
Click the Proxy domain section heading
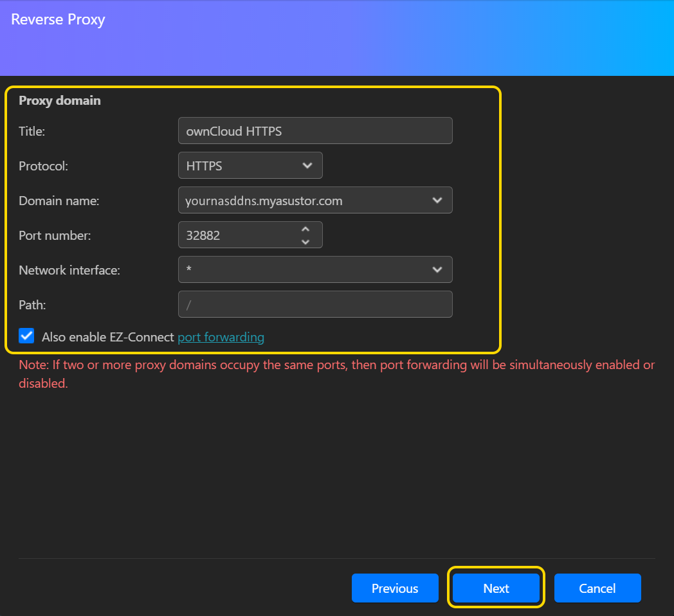[60, 100]
